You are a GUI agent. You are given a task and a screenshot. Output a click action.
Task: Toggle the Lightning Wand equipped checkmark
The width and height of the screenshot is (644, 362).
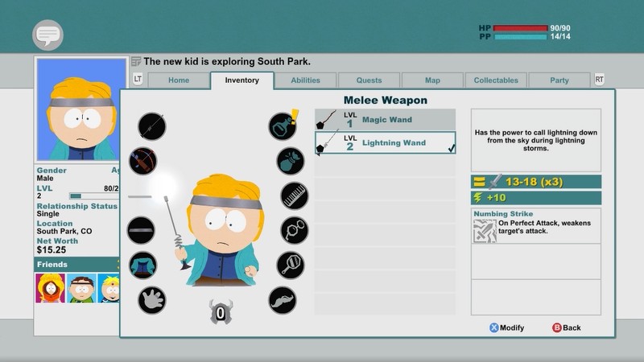(452, 148)
